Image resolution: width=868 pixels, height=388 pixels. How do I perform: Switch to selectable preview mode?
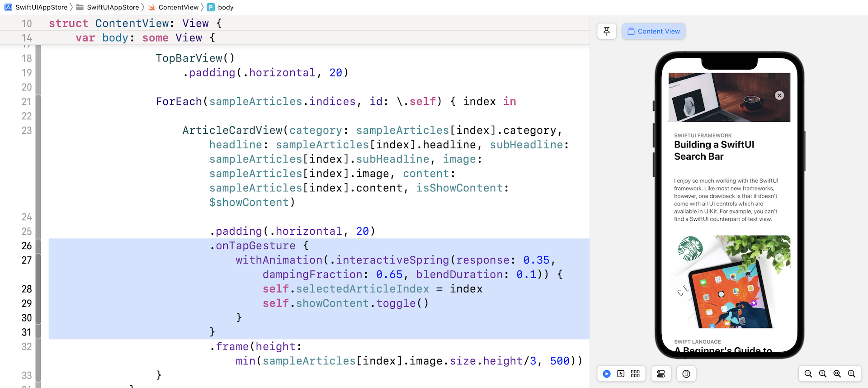(x=621, y=374)
